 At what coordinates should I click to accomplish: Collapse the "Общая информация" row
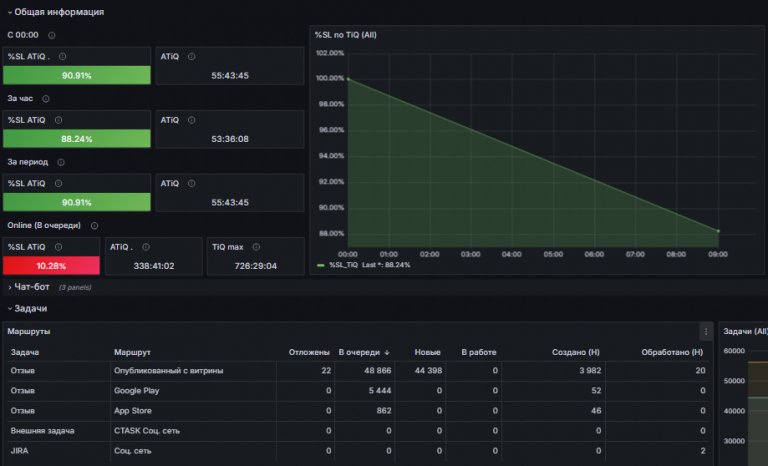pyautogui.click(x=55, y=12)
